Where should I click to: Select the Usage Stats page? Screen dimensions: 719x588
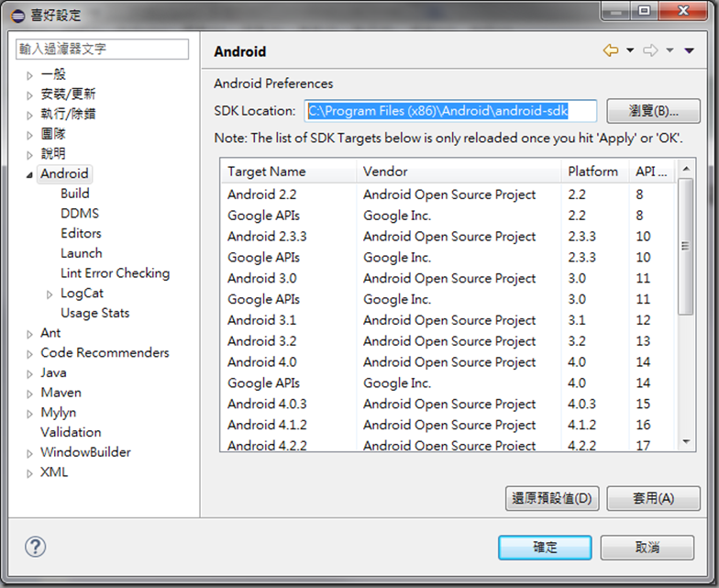point(95,313)
